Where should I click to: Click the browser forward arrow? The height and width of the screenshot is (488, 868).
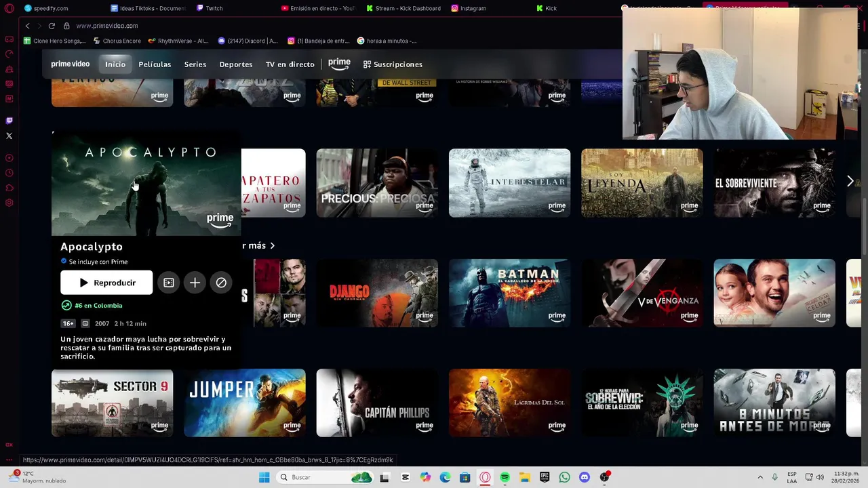pos(39,26)
